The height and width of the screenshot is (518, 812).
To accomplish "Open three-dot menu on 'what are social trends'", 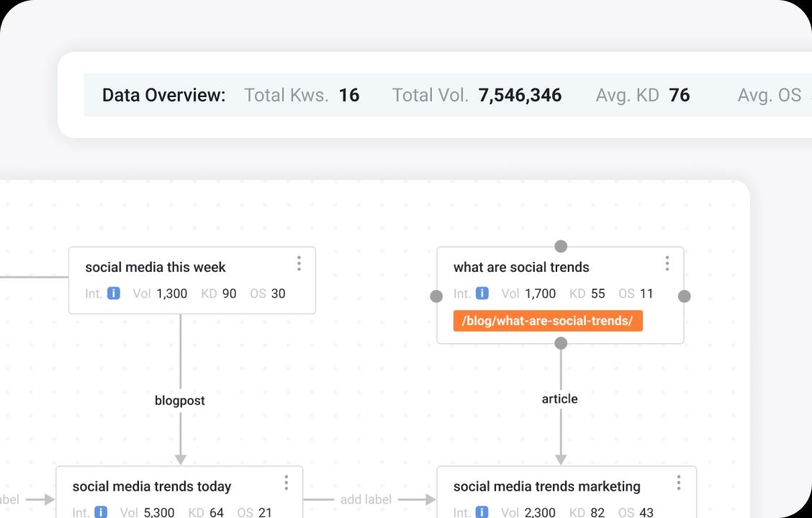I will 667,264.
